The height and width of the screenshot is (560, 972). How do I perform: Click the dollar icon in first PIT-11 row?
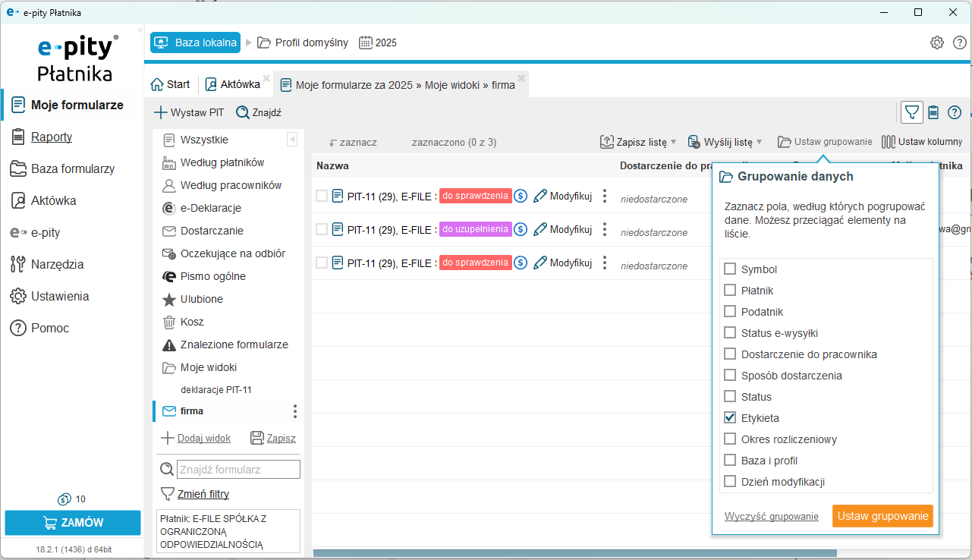(521, 197)
